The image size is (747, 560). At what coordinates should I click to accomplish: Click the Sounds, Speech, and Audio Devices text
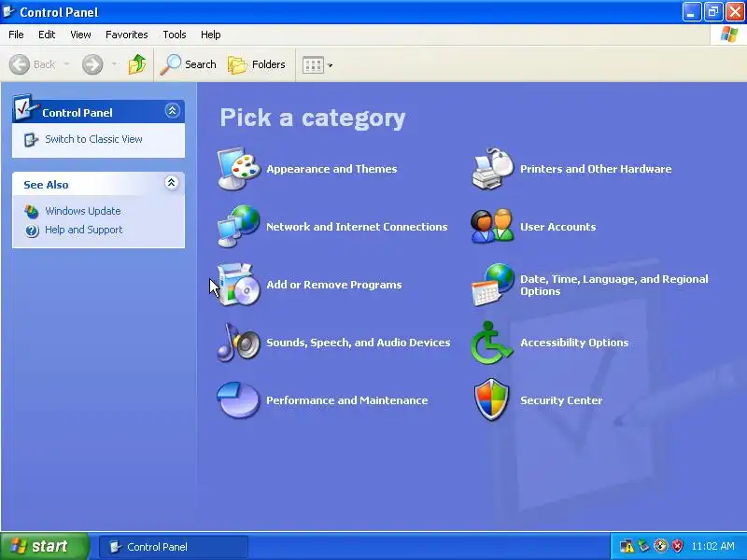359,343
